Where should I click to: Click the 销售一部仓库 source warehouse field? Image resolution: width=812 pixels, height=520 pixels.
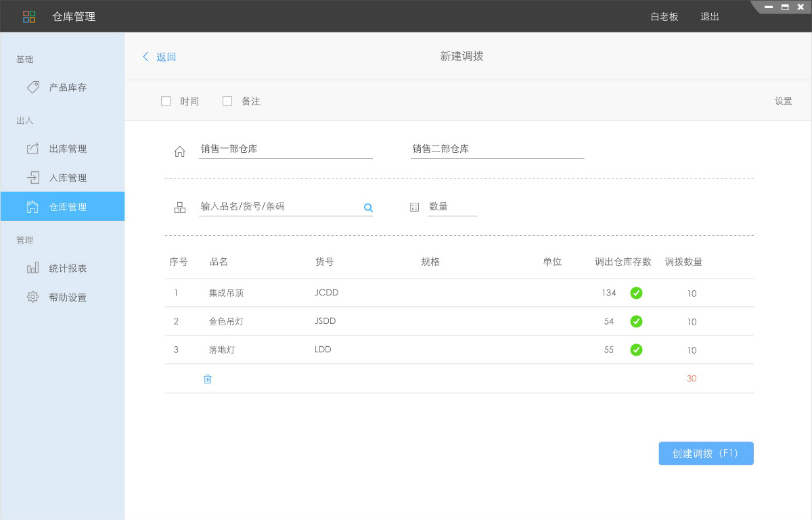(x=286, y=149)
